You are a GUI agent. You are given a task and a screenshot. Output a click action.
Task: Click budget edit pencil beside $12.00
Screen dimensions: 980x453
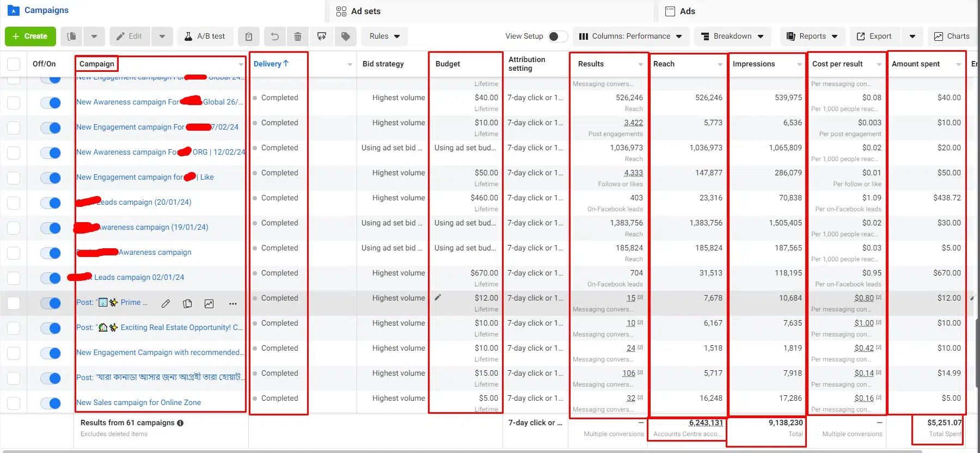[x=438, y=298]
